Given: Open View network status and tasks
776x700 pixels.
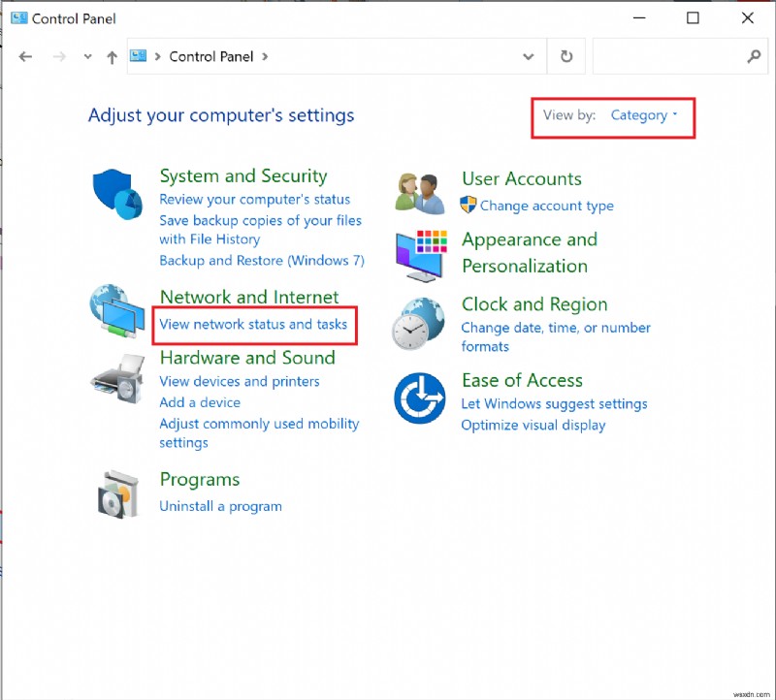Looking at the screenshot, I should (253, 324).
